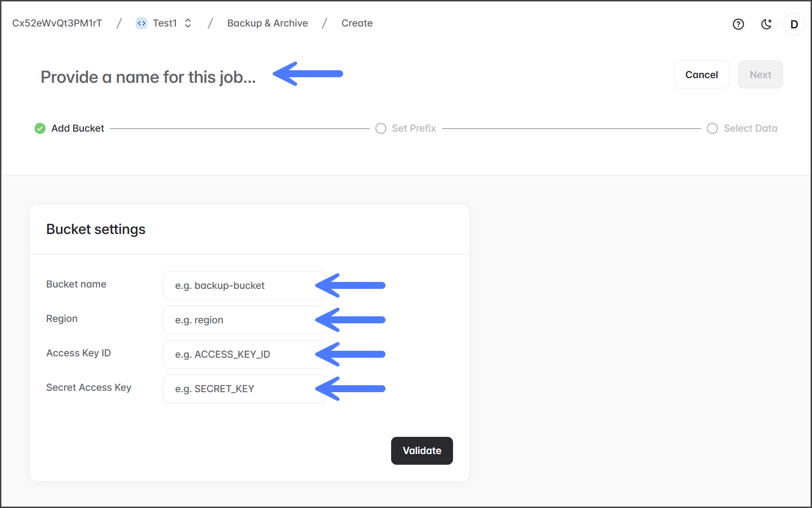This screenshot has width=812, height=508.
Task: Select the Select Data step circle
Action: click(x=712, y=128)
